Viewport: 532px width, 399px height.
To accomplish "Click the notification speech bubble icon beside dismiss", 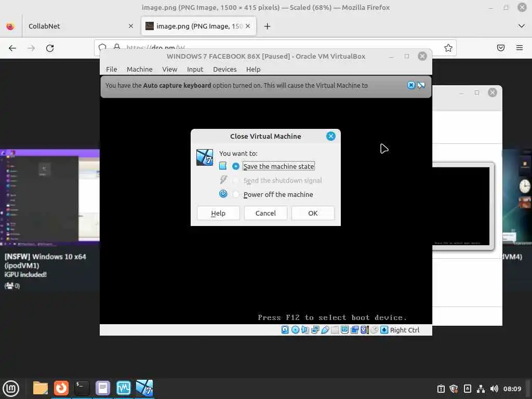I will click(x=421, y=85).
